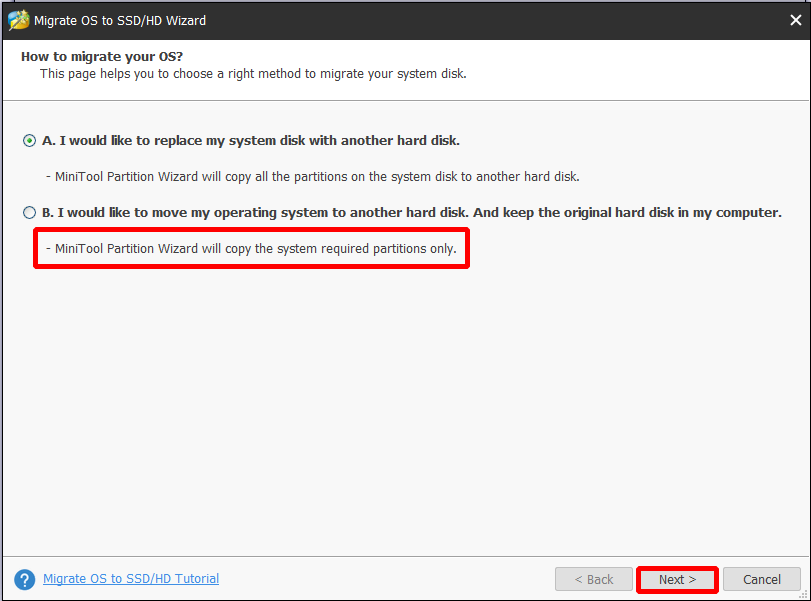Click the 'How to migrate your OS?' heading
The width and height of the screenshot is (811, 601).
point(102,56)
